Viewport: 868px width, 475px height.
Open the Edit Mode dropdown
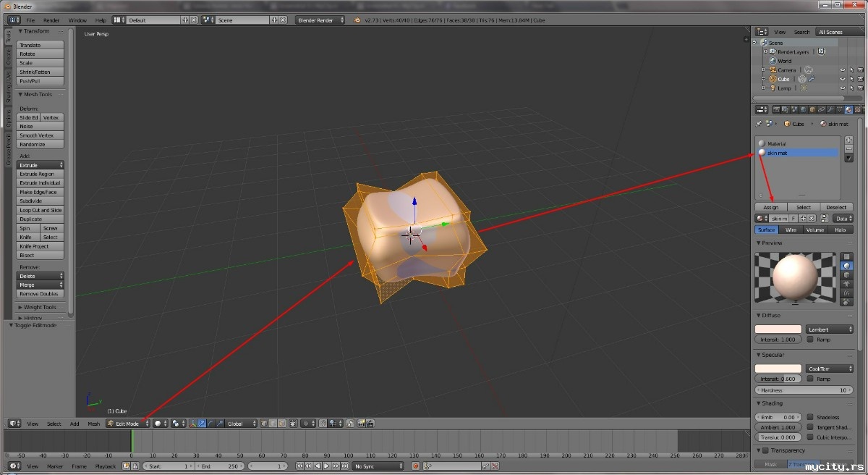pos(127,424)
